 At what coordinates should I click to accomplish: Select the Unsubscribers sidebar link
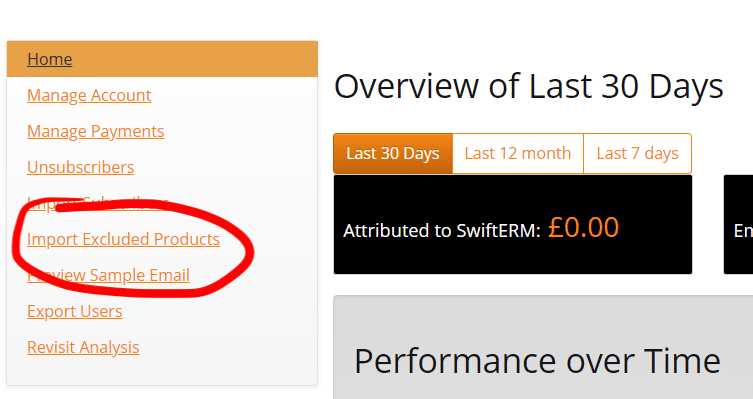point(80,167)
